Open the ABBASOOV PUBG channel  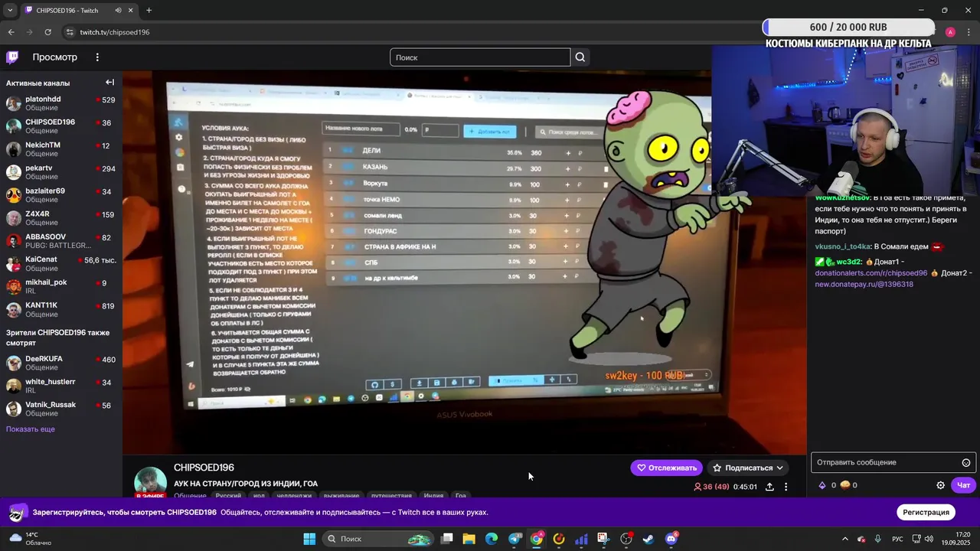pos(61,241)
